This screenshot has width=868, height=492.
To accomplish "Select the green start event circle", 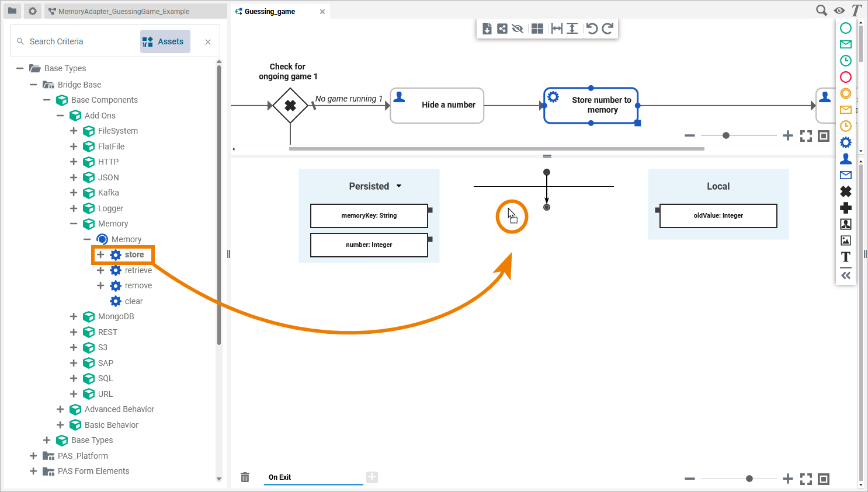I will pyautogui.click(x=845, y=28).
